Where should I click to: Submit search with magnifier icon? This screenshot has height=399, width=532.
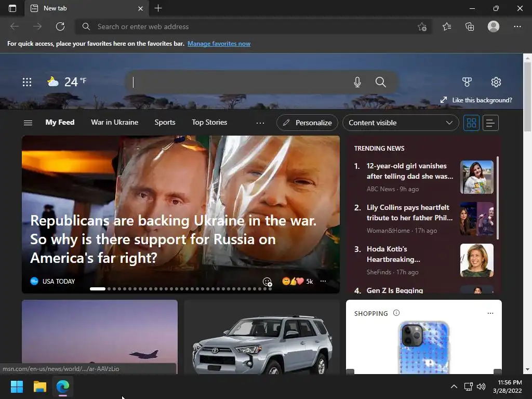381,82
